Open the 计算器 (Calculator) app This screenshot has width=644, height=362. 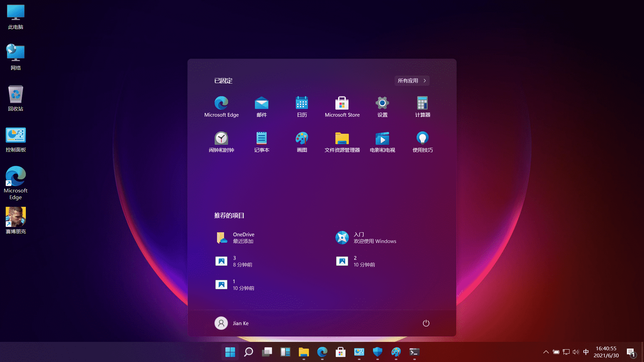point(423,107)
